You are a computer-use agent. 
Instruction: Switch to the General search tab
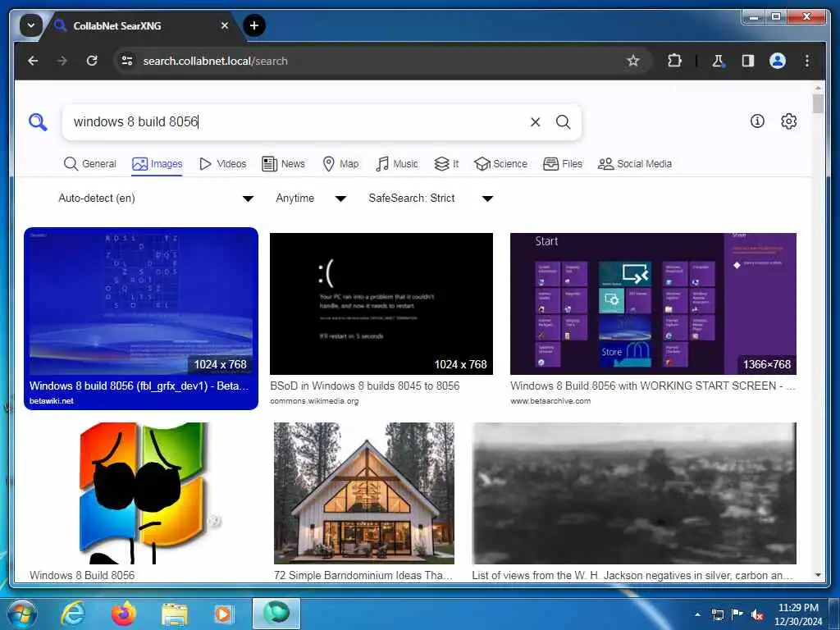point(89,164)
